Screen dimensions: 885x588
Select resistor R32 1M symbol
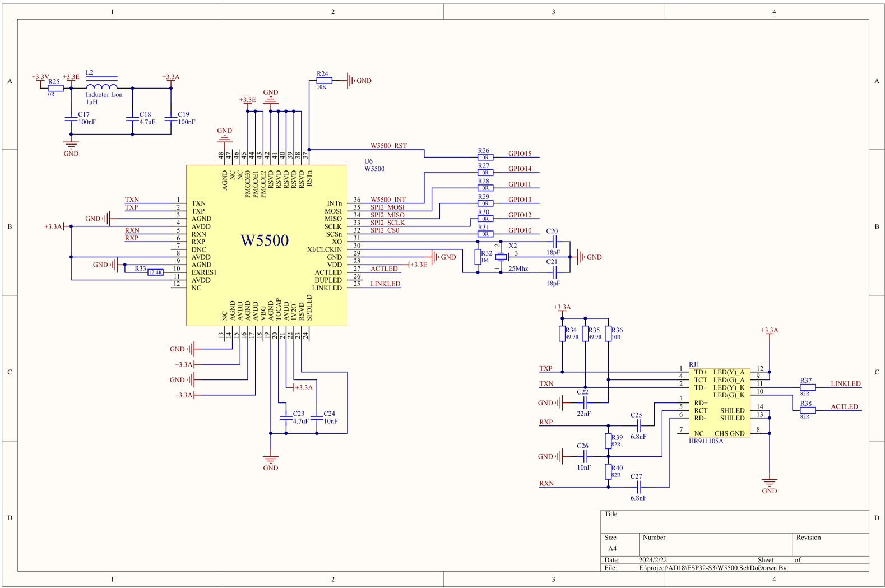[478, 257]
